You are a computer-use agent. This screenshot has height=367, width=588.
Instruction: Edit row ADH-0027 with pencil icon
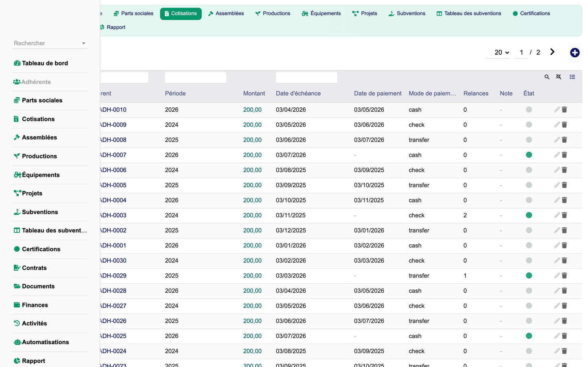(x=557, y=306)
